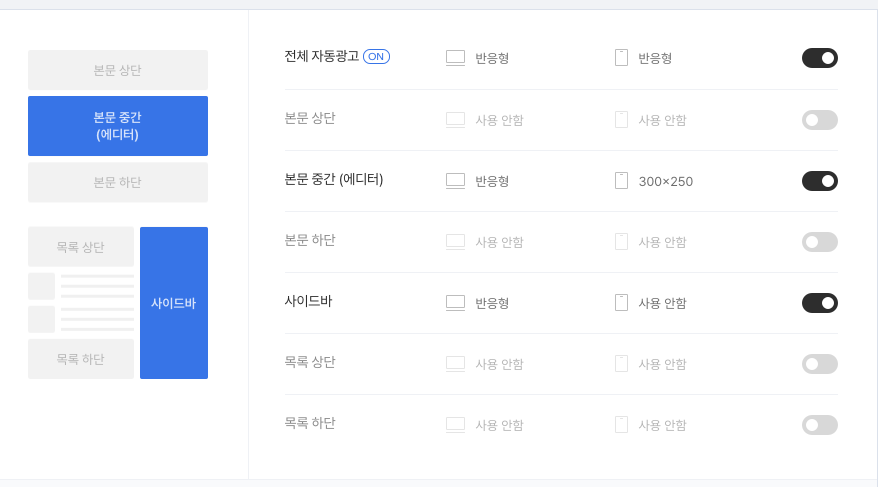Click the desktop icon in 사이드바 row

[x=455, y=303]
